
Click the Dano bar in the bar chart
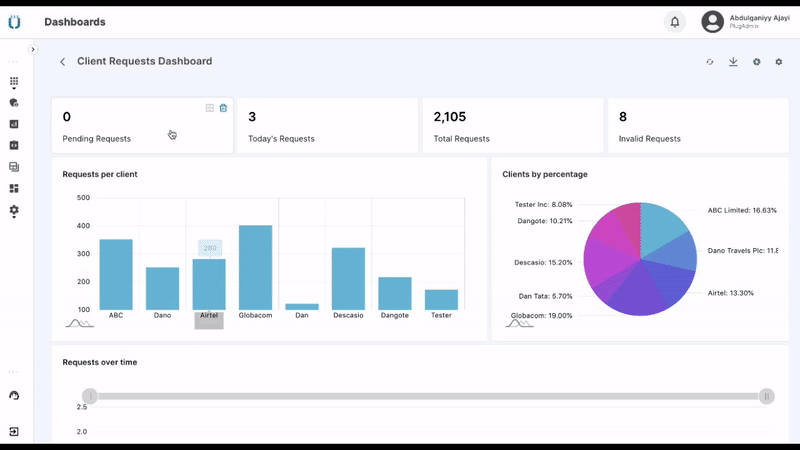162,288
